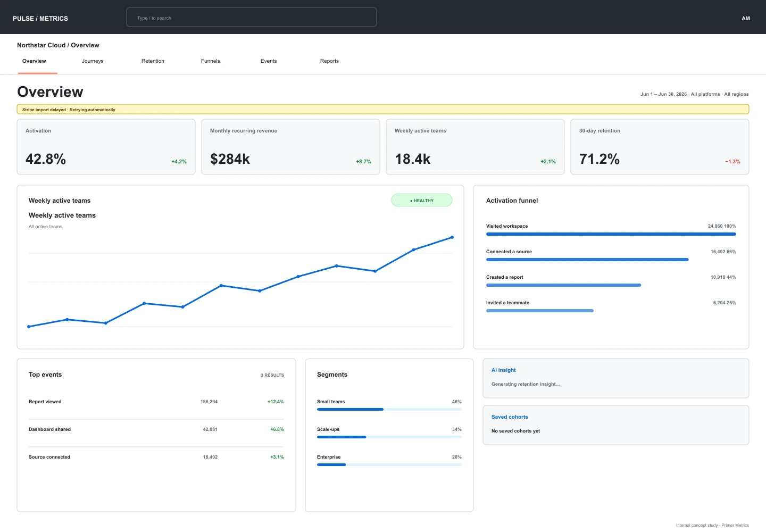The width and height of the screenshot is (766, 532).
Task: Click the 71.2% 30-day retention value
Action: [600, 159]
